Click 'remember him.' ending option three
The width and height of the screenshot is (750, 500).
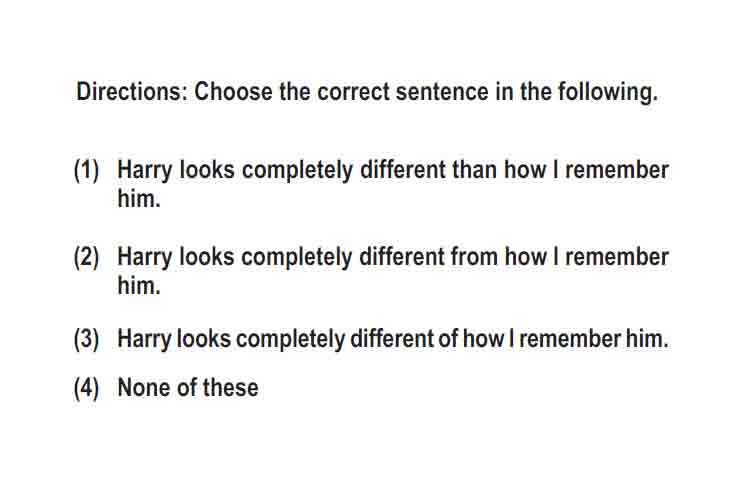tap(594, 339)
